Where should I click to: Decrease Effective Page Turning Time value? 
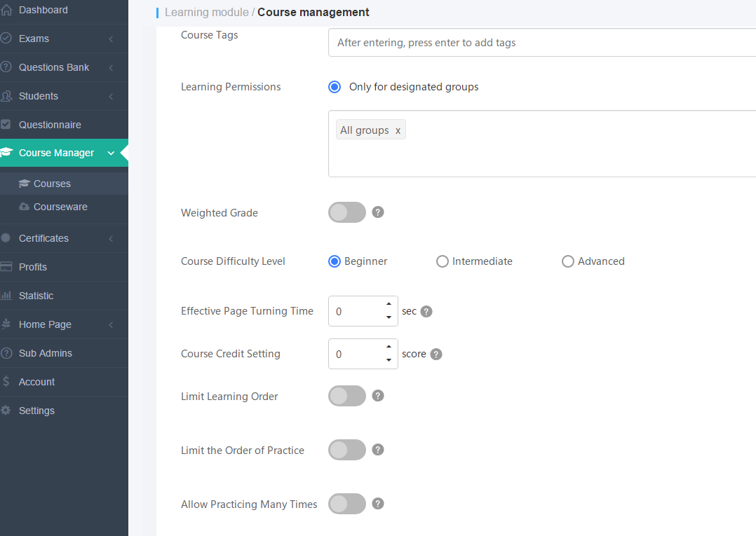[x=389, y=317]
